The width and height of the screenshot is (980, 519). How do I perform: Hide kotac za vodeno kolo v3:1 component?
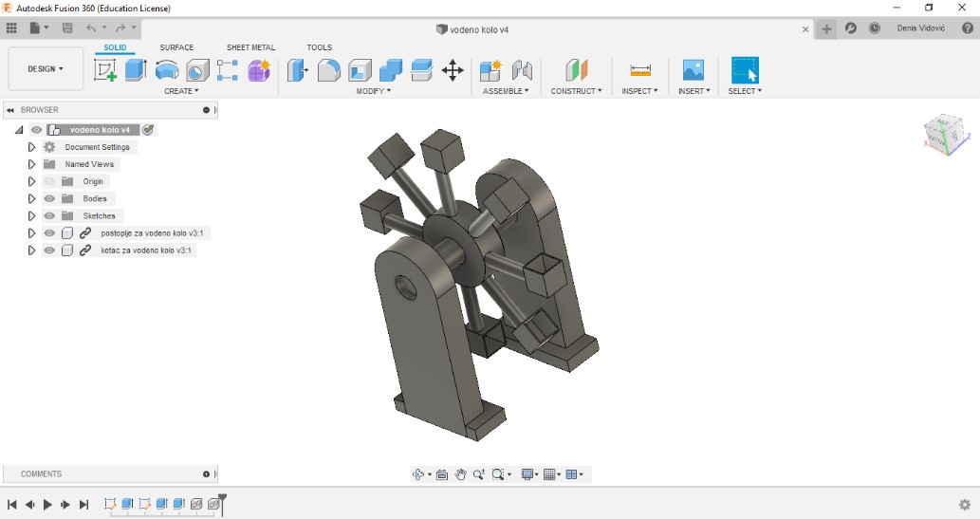point(49,250)
